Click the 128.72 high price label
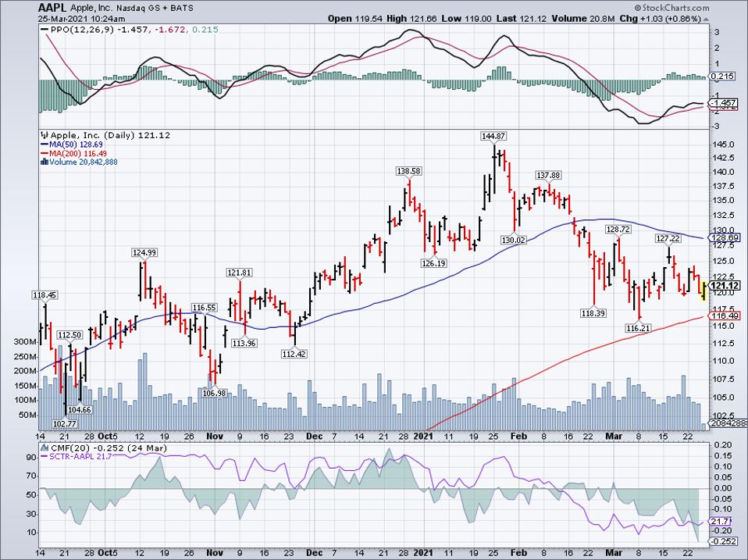The width and height of the screenshot is (748, 560). point(618,230)
